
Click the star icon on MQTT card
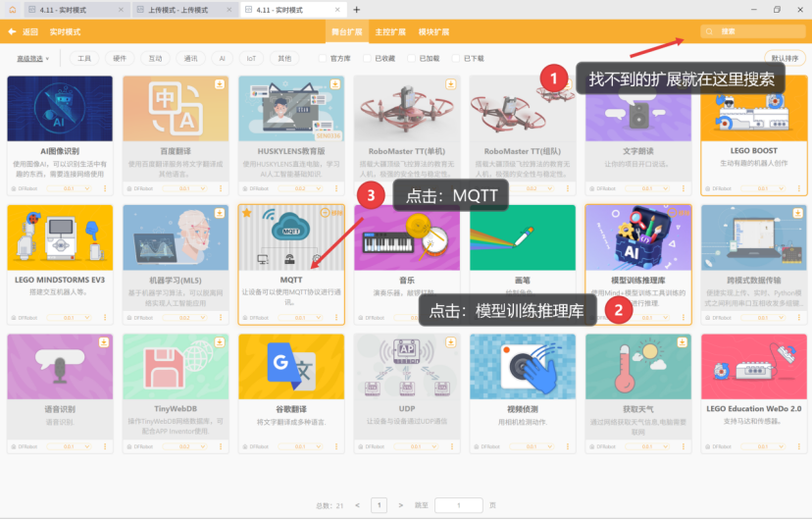246,212
